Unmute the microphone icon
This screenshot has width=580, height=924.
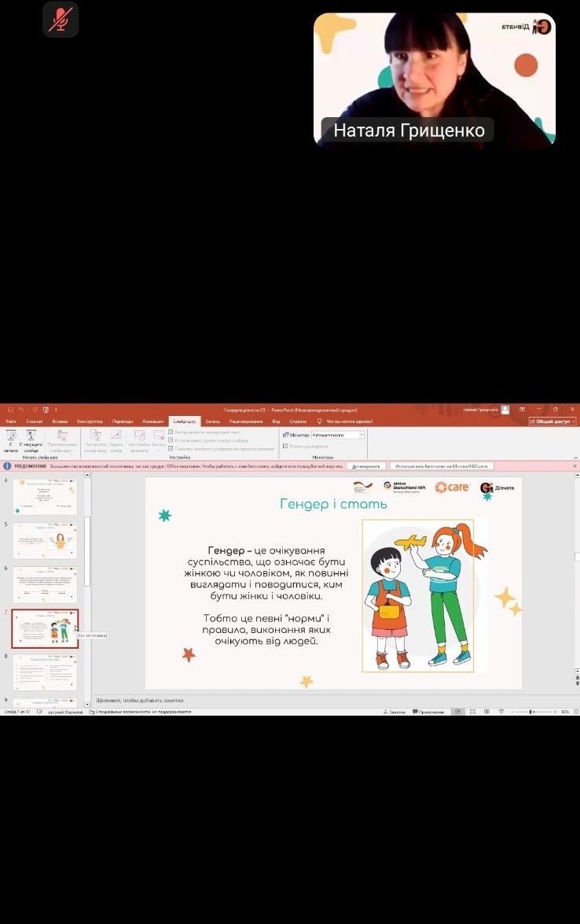(61, 20)
